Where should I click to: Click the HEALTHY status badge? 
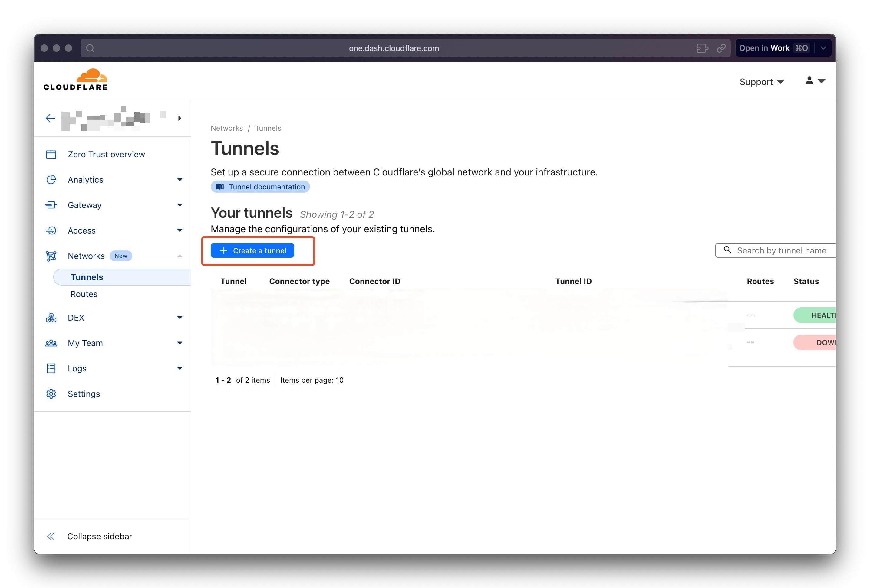[x=815, y=316]
